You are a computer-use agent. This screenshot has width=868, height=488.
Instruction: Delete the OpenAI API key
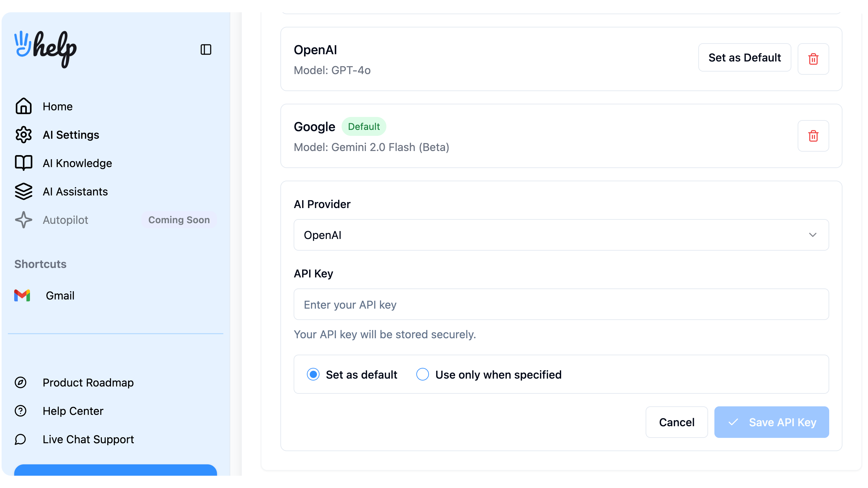click(813, 59)
